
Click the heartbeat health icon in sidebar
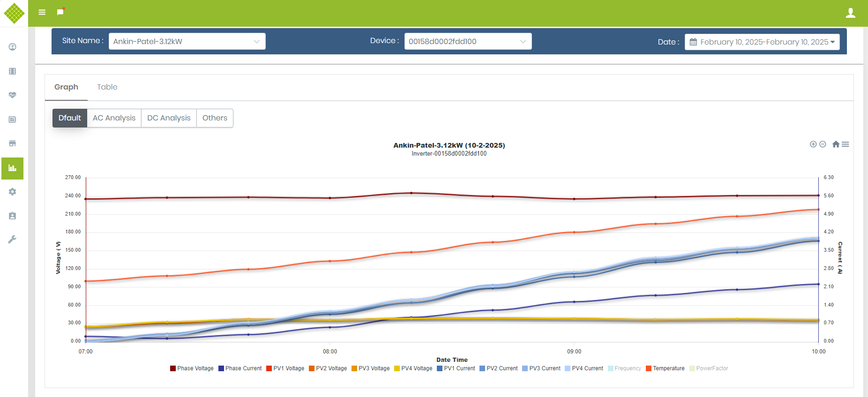(13, 95)
